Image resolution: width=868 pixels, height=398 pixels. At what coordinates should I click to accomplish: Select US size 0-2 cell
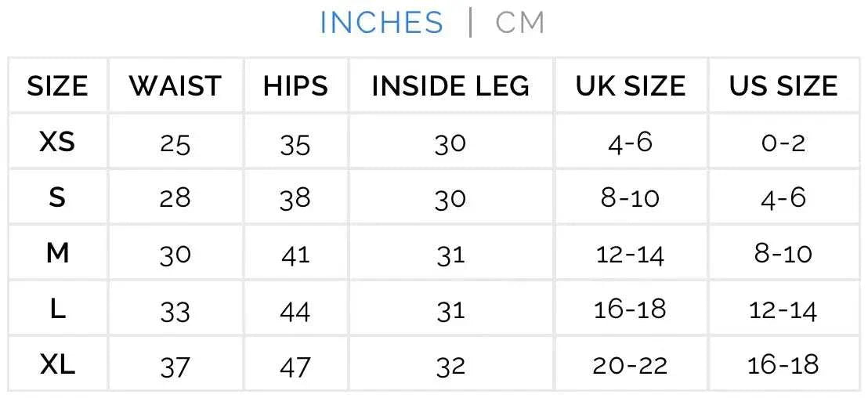tap(783, 143)
